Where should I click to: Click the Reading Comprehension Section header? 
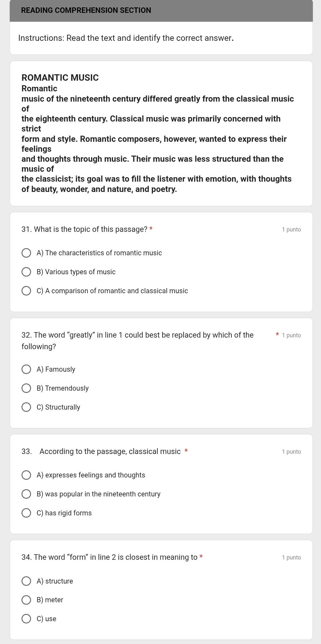(x=86, y=10)
